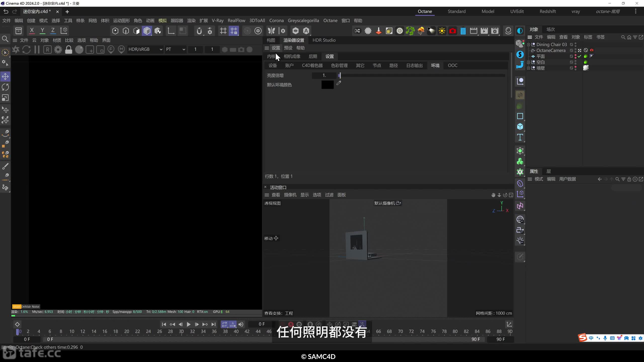The width and height of the screenshot is (644, 362).
Task: Open the Octane menu in main menu bar
Action: [x=330, y=21]
